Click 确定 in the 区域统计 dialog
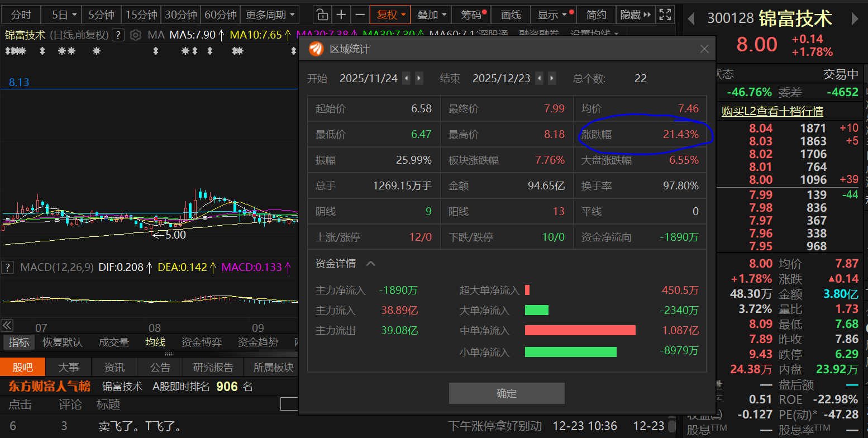Screen dimensions: 868x438 tap(507, 393)
